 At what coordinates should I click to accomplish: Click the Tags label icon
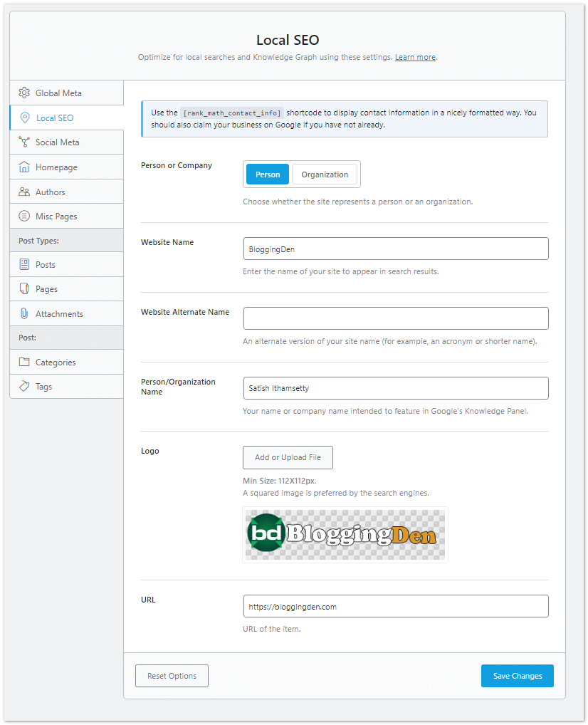point(24,387)
